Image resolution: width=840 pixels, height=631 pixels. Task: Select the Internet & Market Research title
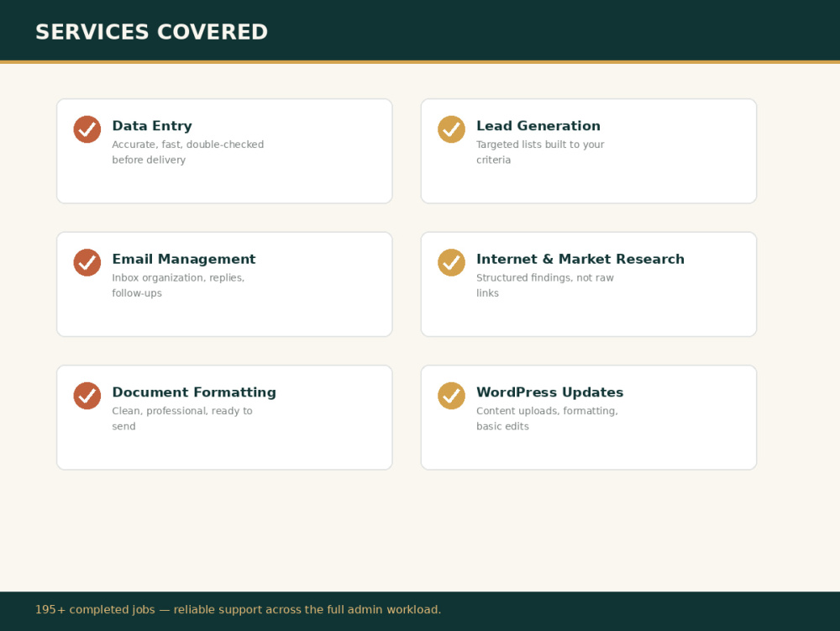click(580, 260)
